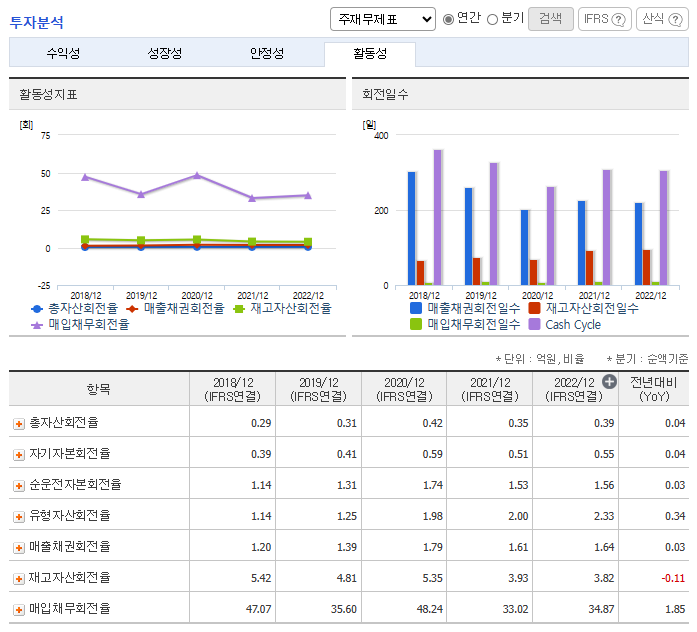Click the 검색 button
Image resolution: width=697 pixels, height=632 pixels.
tap(550, 19)
